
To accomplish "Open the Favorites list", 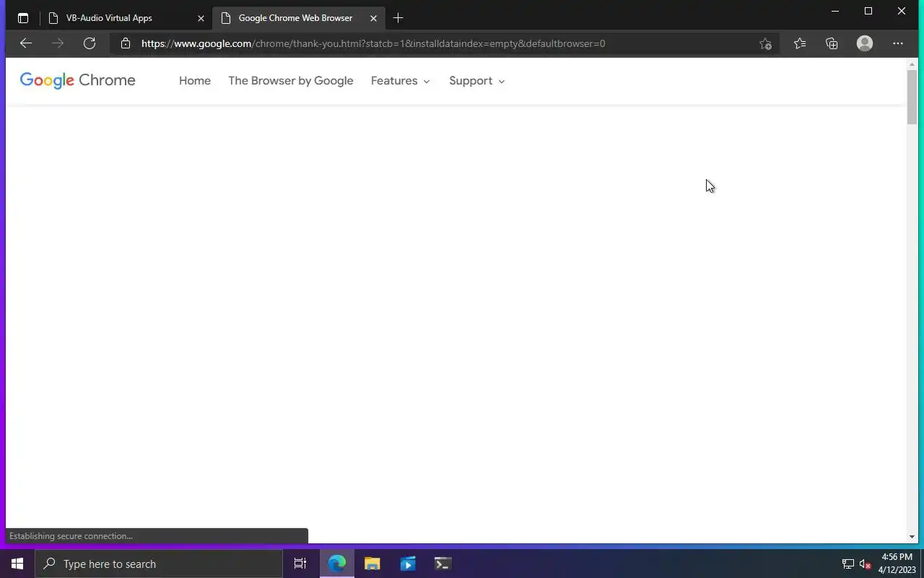I will (800, 43).
